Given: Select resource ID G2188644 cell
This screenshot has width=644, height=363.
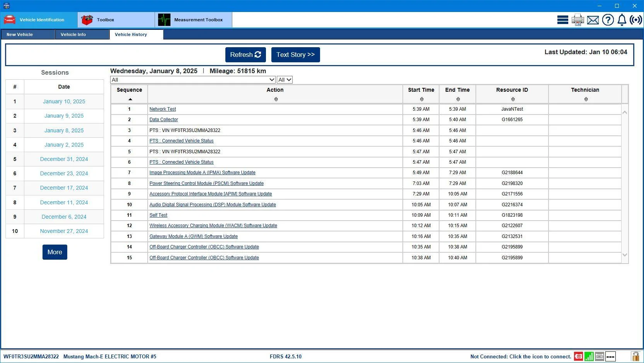Looking at the screenshot, I should (512, 173).
